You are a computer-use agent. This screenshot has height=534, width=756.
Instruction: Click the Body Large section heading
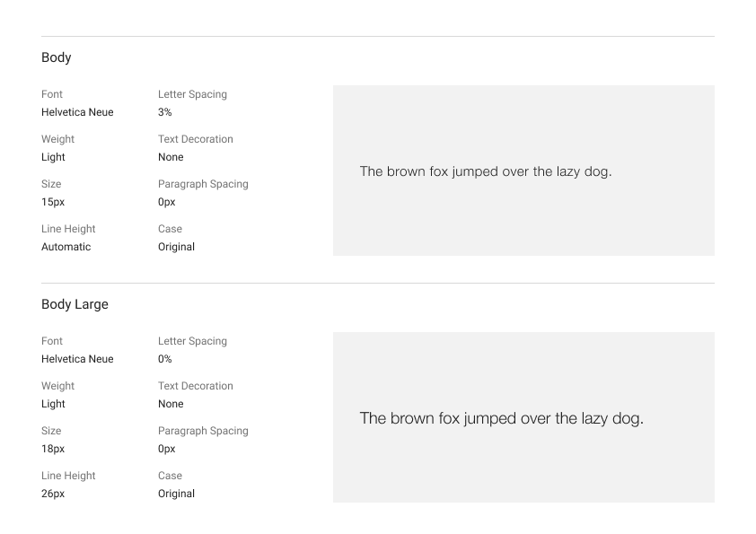tap(75, 304)
